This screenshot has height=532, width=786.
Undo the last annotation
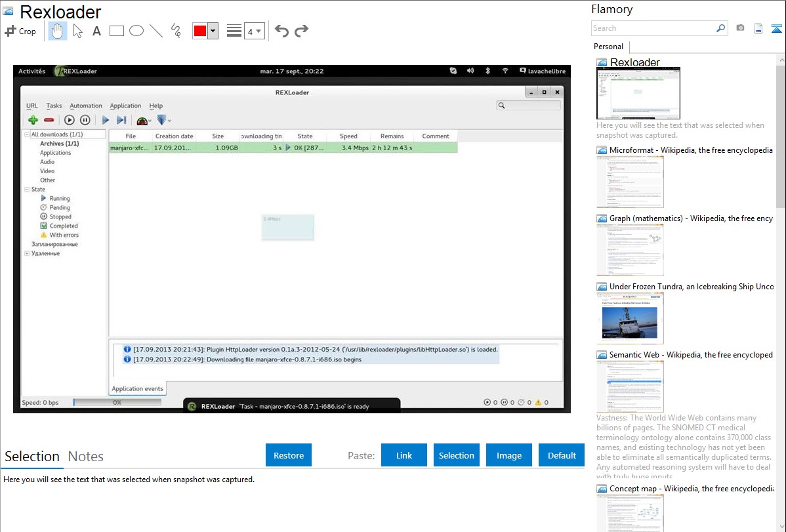pos(281,31)
